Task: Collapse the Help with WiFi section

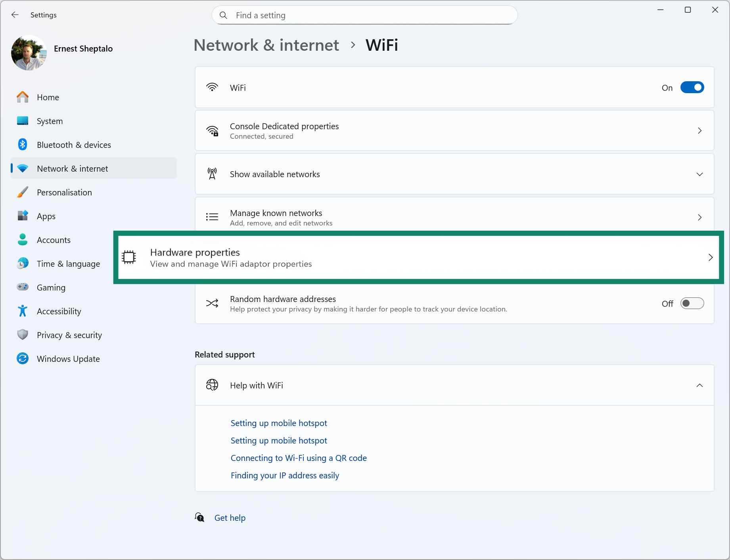Action: pos(700,385)
